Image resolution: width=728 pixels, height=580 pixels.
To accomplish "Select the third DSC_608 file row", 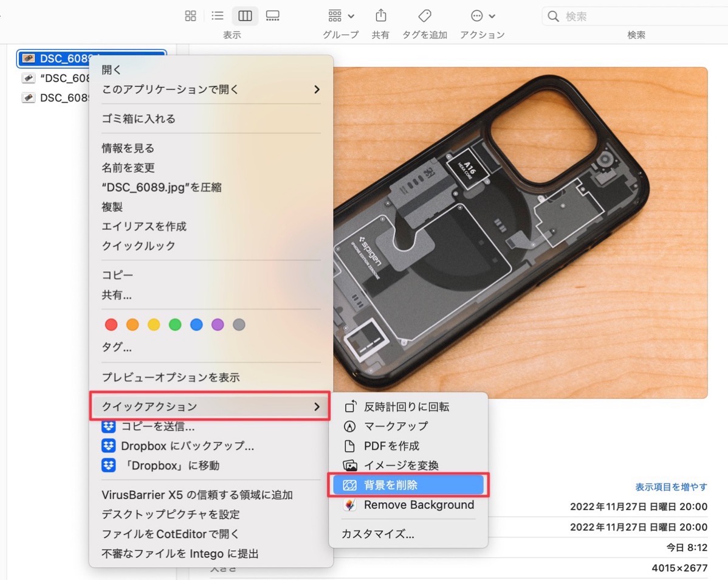I will coord(56,97).
